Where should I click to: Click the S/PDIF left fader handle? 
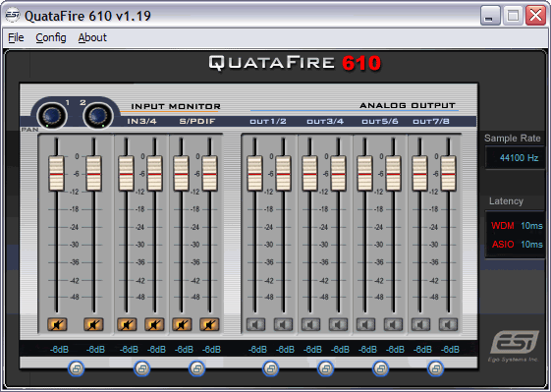point(182,174)
